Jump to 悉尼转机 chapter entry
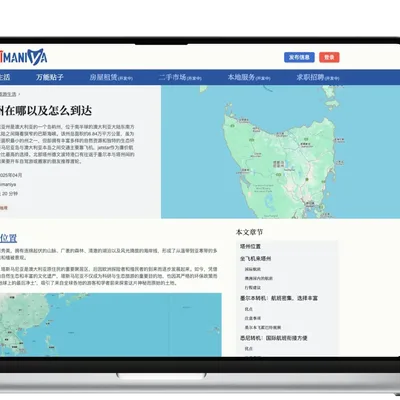This screenshot has height=400, width=400. 274,338
